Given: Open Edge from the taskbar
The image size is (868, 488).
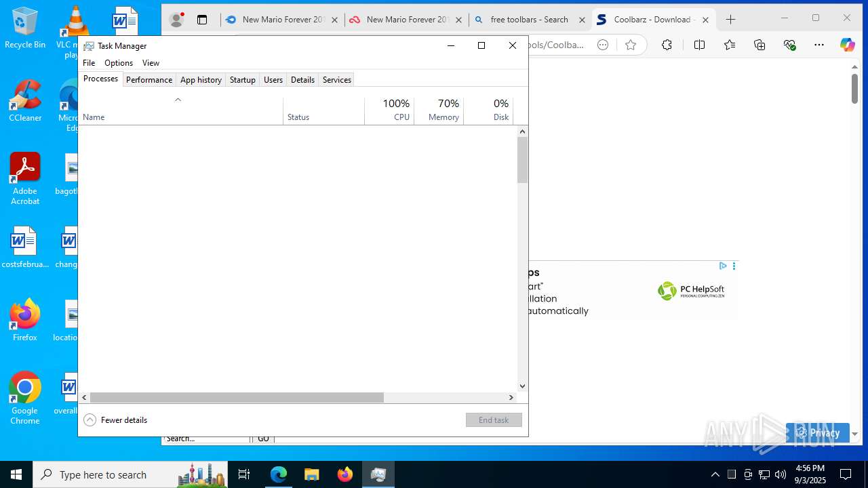Looking at the screenshot, I should [x=279, y=474].
